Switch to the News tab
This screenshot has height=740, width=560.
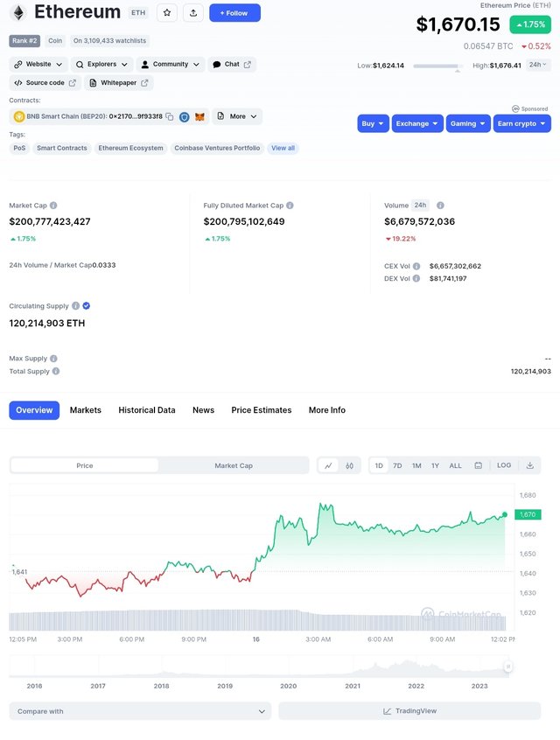[204, 410]
